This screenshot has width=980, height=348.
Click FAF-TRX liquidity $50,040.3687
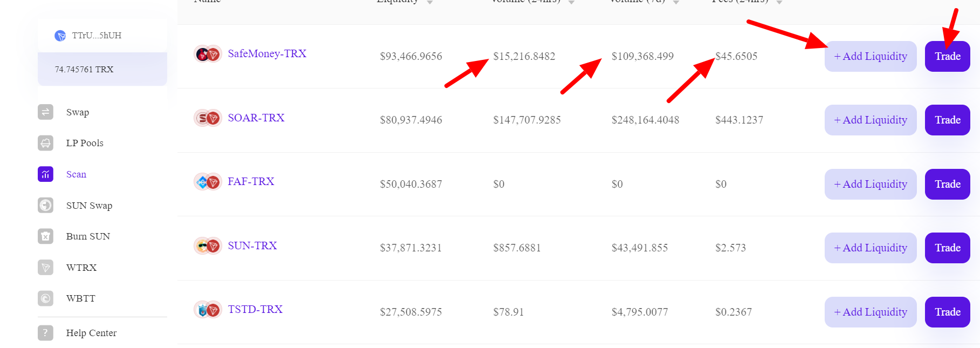click(411, 184)
